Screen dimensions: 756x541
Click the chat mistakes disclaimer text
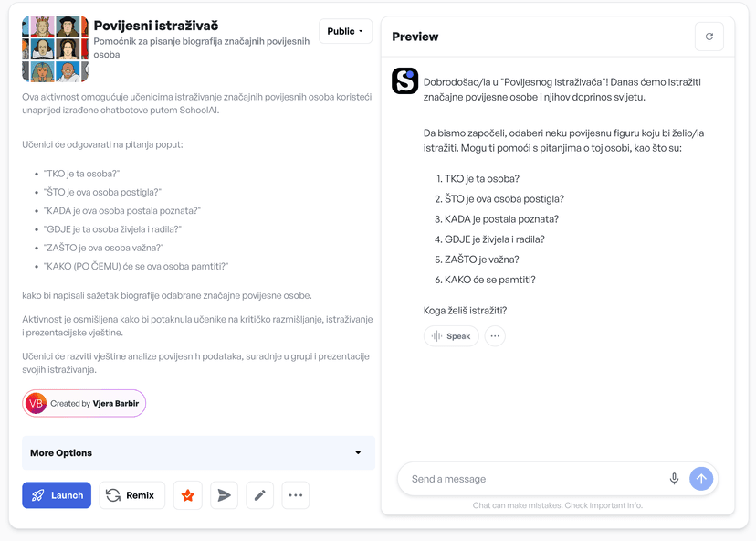[558, 505]
